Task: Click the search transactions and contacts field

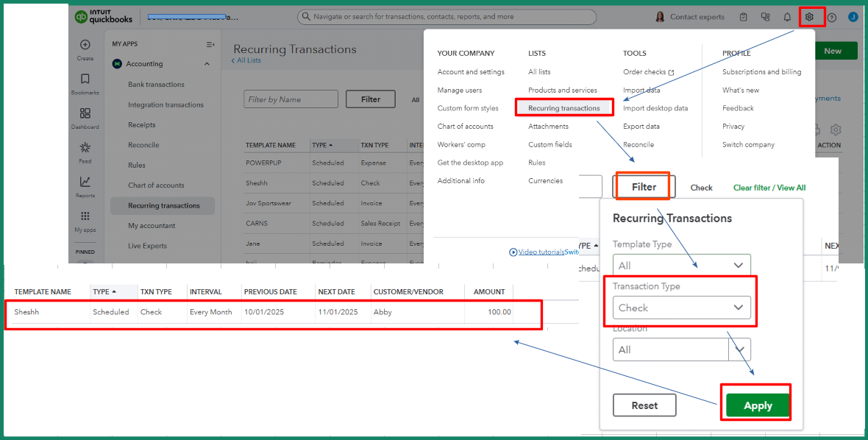Action: coord(447,16)
